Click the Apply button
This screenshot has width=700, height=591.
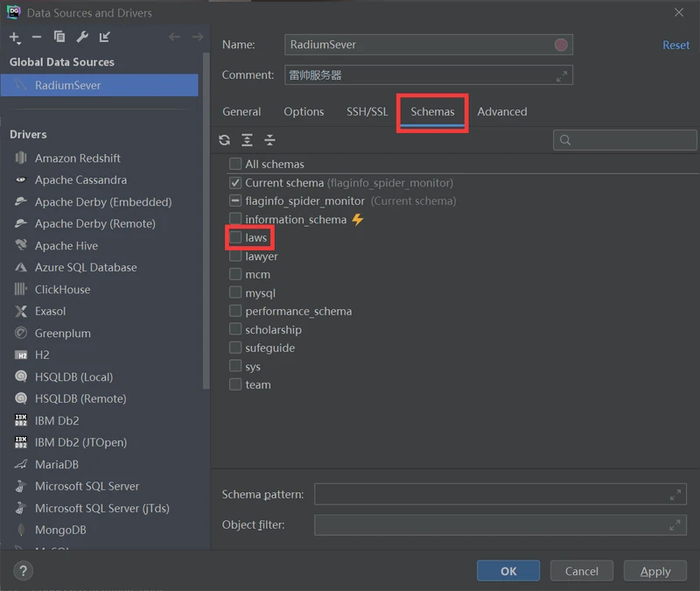655,571
